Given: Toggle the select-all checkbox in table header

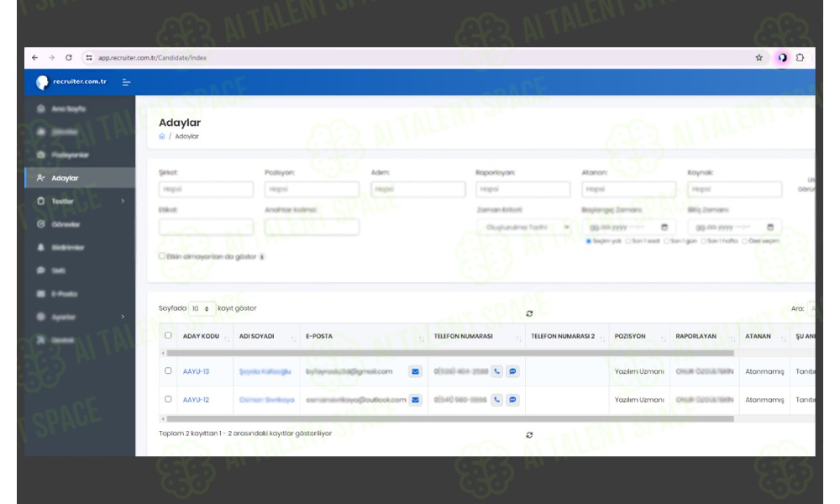Looking at the screenshot, I should click(168, 335).
